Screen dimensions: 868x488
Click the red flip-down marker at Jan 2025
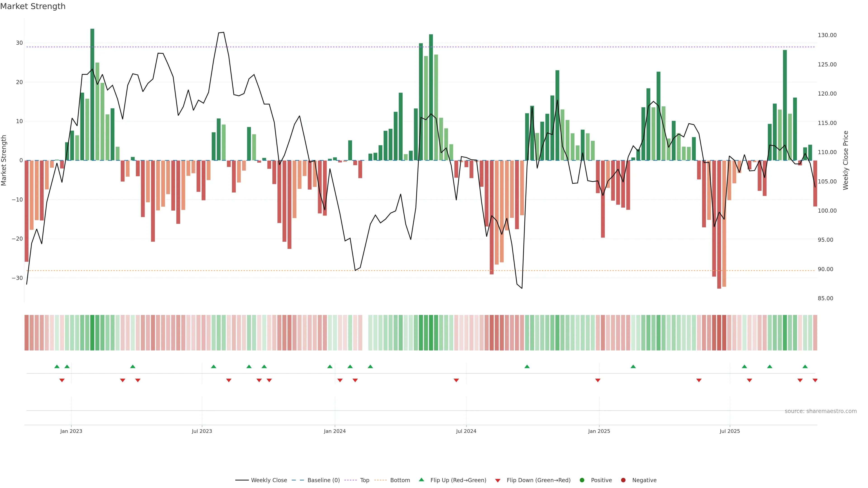[598, 380]
